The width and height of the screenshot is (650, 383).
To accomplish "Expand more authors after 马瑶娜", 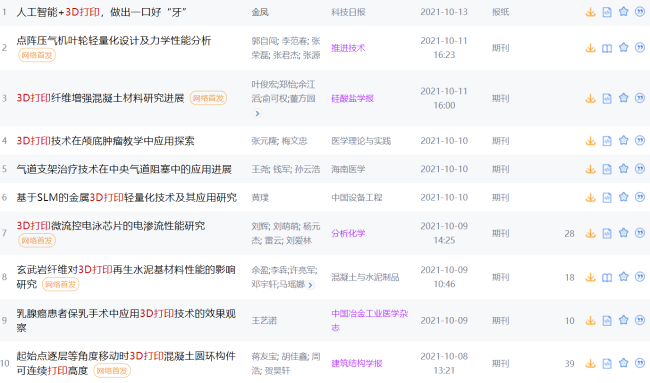I will click(x=310, y=285).
